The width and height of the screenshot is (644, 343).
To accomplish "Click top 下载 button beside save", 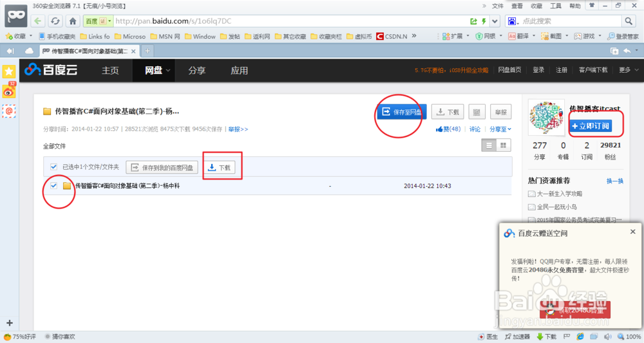I will pyautogui.click(x=448, y=112).
